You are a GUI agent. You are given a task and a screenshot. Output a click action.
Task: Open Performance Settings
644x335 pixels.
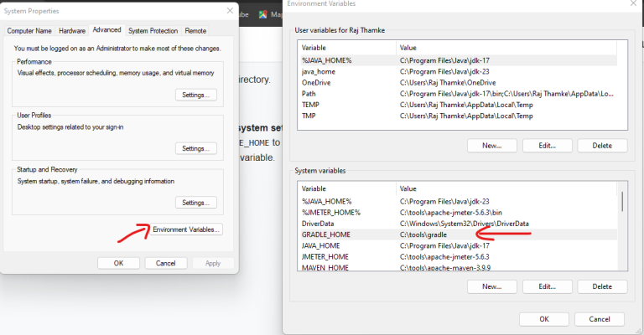[x=196, y=95]
